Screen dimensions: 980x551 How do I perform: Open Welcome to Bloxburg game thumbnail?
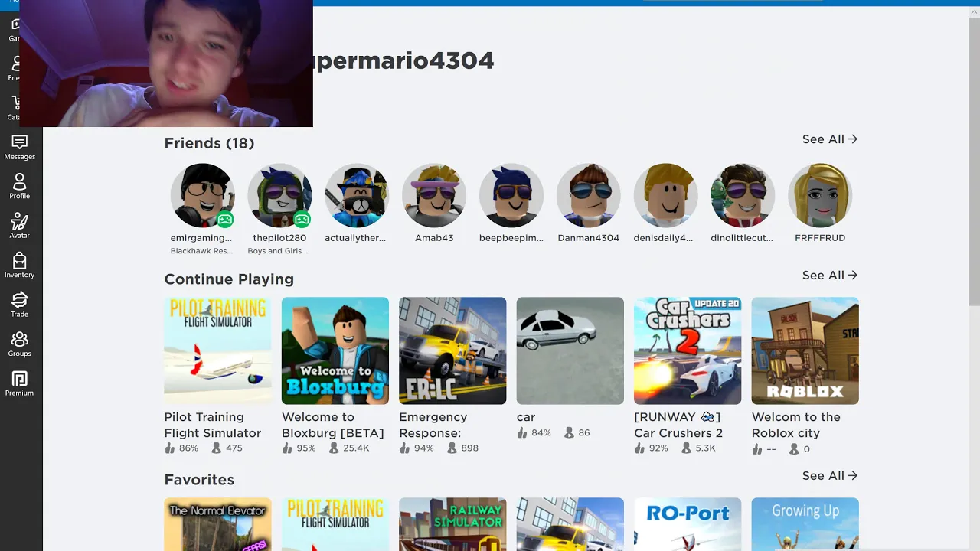335,350
